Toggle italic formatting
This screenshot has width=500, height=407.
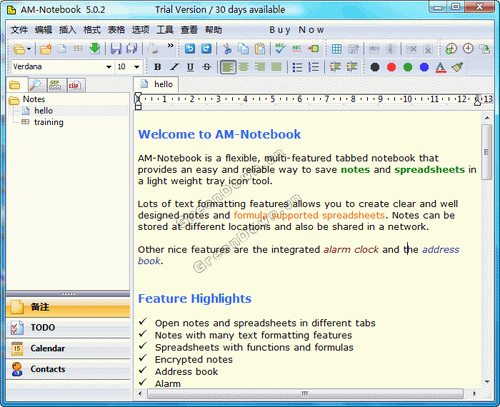pyautogui.click(x=174, y=67)
